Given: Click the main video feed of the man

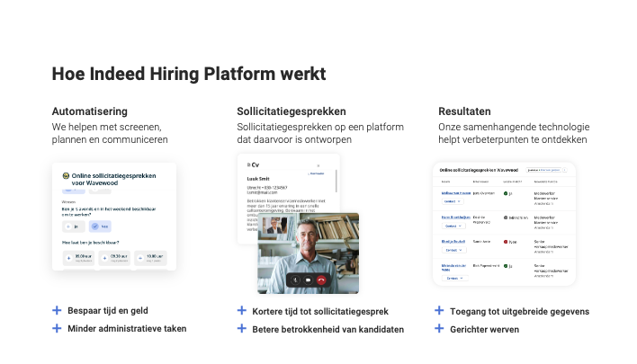Looking at the screenshot, I should [309, 253].
